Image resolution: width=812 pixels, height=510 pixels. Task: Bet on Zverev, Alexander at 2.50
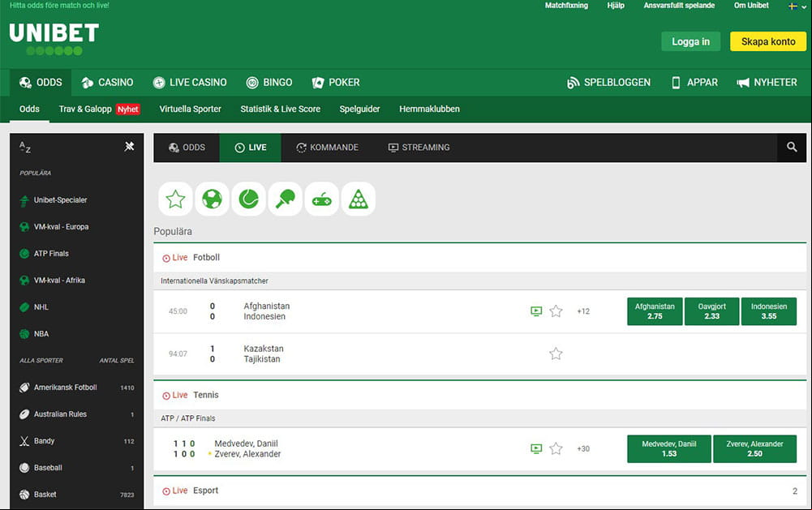point(754,448)
